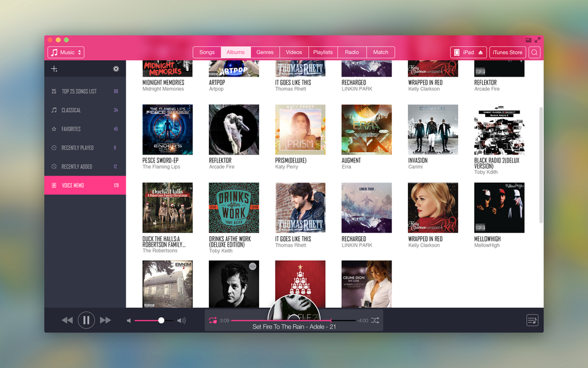Open the Celine Dion album cover

(x=367, y=284)
